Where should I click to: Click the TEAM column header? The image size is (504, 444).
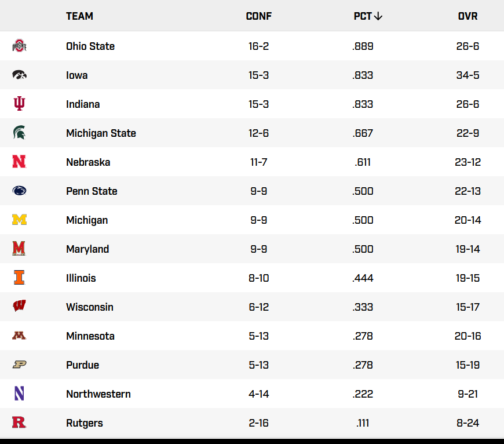(x=79, y=16)
